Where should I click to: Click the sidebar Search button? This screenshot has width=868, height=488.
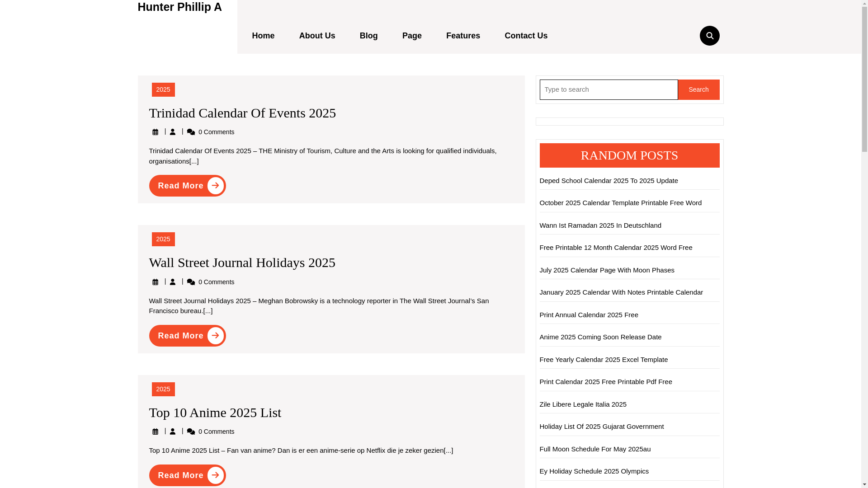click(698, 89)
